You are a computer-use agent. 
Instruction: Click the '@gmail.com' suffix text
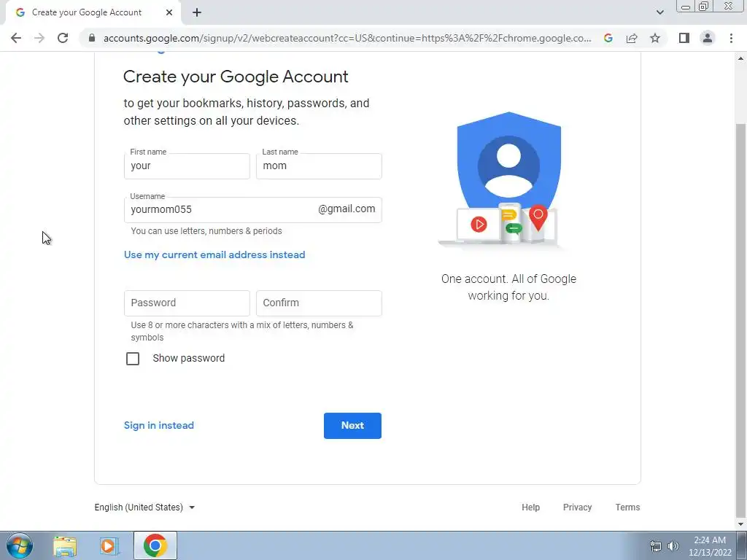347,209
